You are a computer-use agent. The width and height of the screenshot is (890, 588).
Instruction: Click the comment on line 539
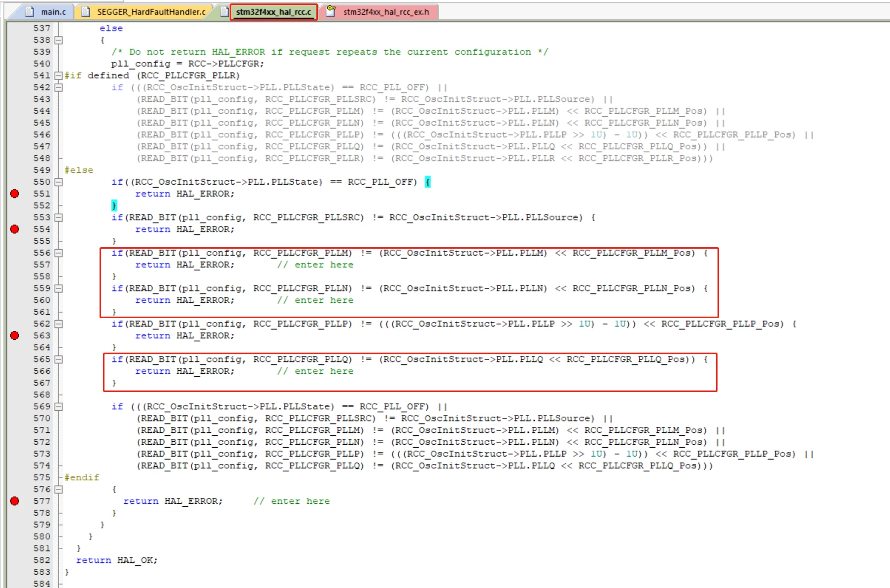(x=330, y=52)
